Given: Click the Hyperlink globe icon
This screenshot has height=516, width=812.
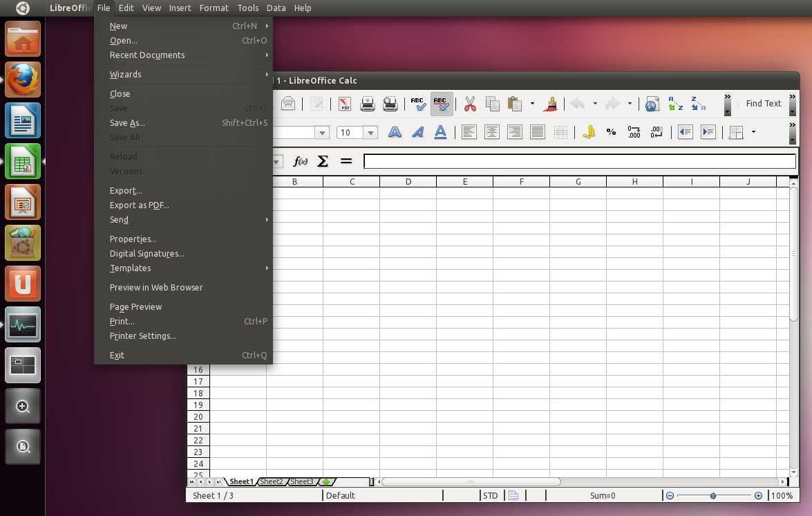Looking at the screenshot, I should pyautogui.click(x=652, y=104).
